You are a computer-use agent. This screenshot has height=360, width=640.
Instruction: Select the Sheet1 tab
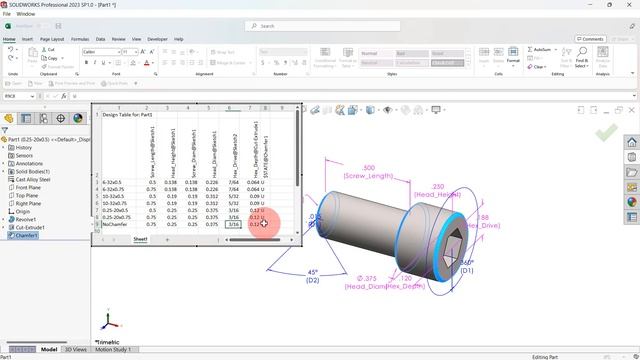140,239
